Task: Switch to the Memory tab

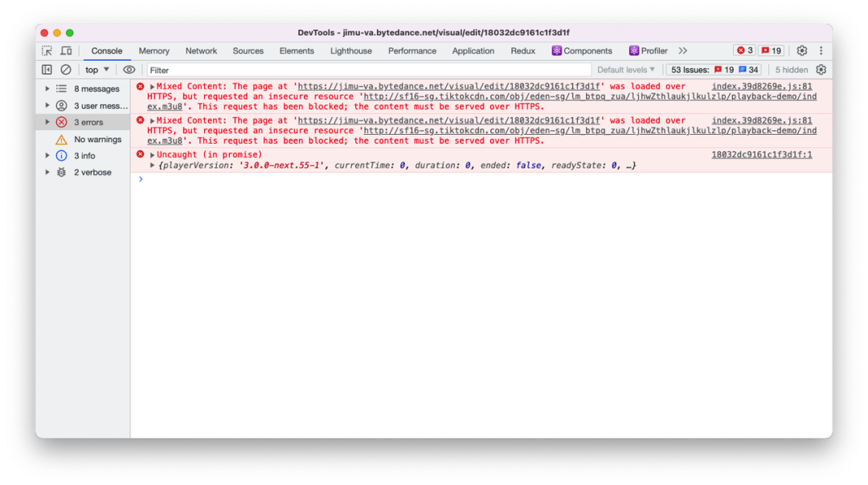Action: click(x=154, y=51)
